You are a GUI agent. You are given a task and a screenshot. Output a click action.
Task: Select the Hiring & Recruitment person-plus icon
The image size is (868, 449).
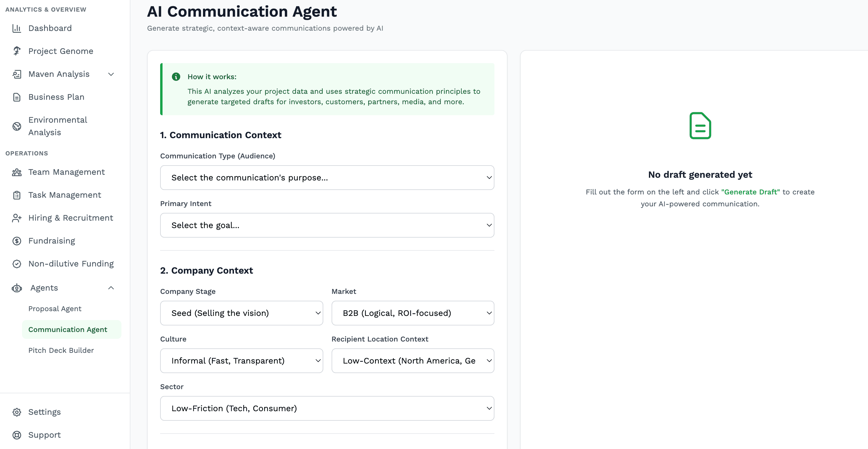pos(17,218)
